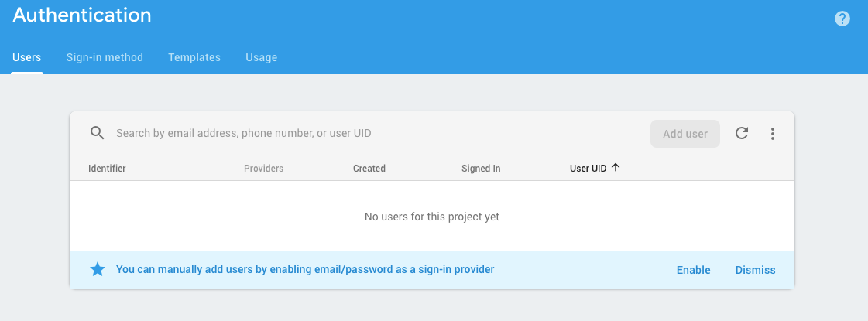868x321 pixels.
Task: Dismiss the sign-in provider banner
Action: (755, 270)
